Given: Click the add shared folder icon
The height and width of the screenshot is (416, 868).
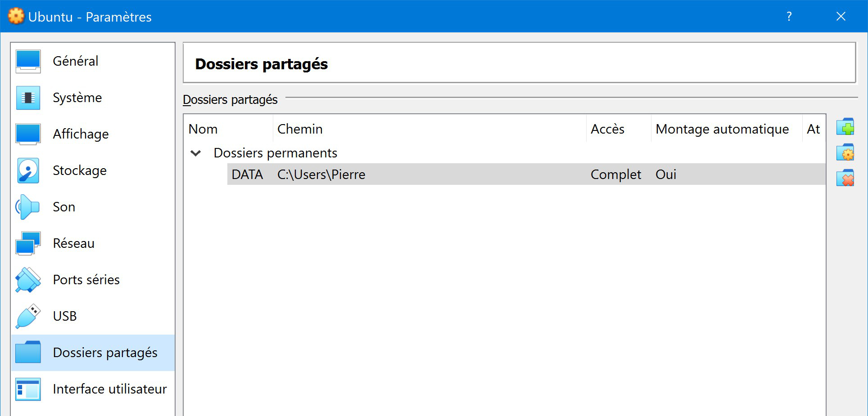Looking at the screenshot, I should pos(845,127).
